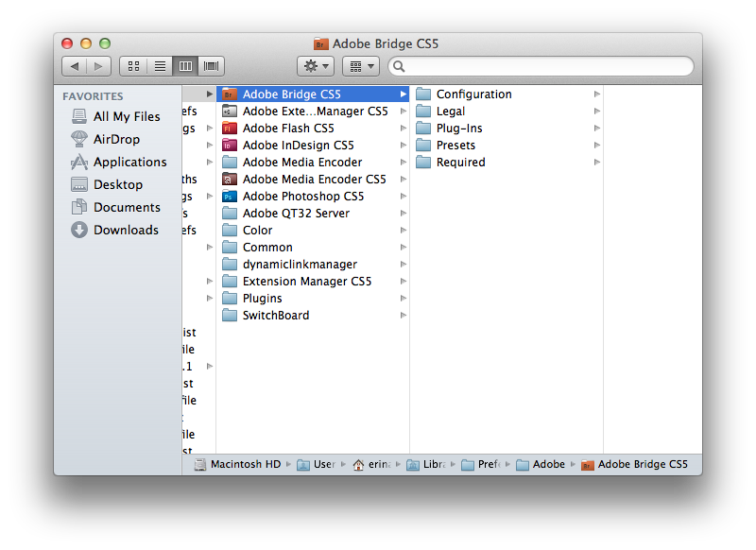Jump to Users folder in path bar
This screenshot has width=756, height=550.
pyautogui.click(x=316, y=464)
